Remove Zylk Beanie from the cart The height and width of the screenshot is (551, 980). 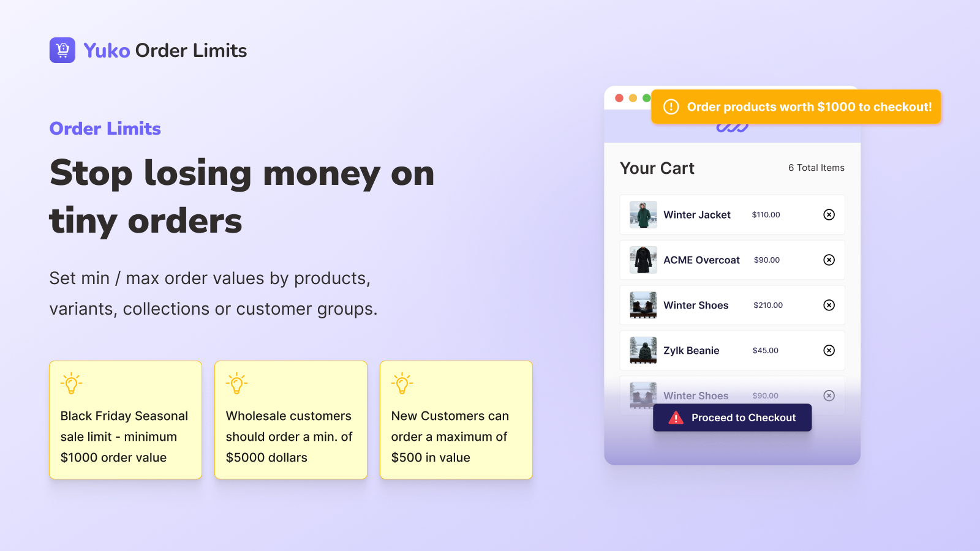[x=829, y=350]
